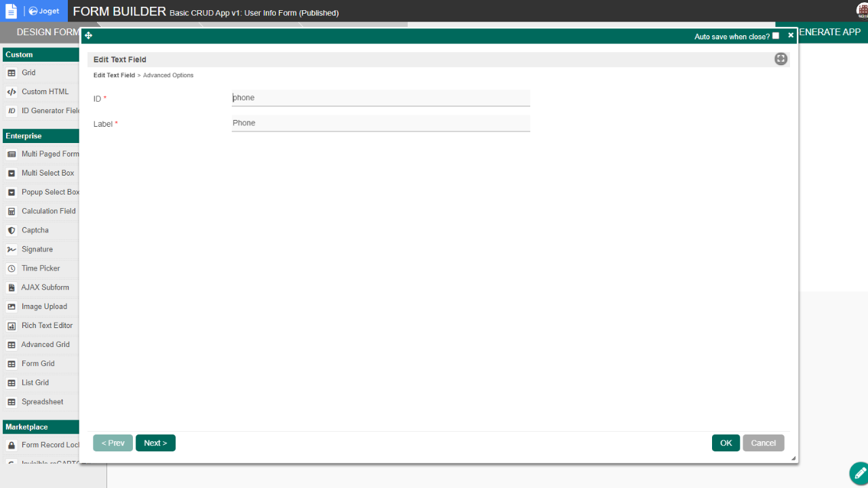
Task: Click the Label text input field
Action: [x=380, y=123]
